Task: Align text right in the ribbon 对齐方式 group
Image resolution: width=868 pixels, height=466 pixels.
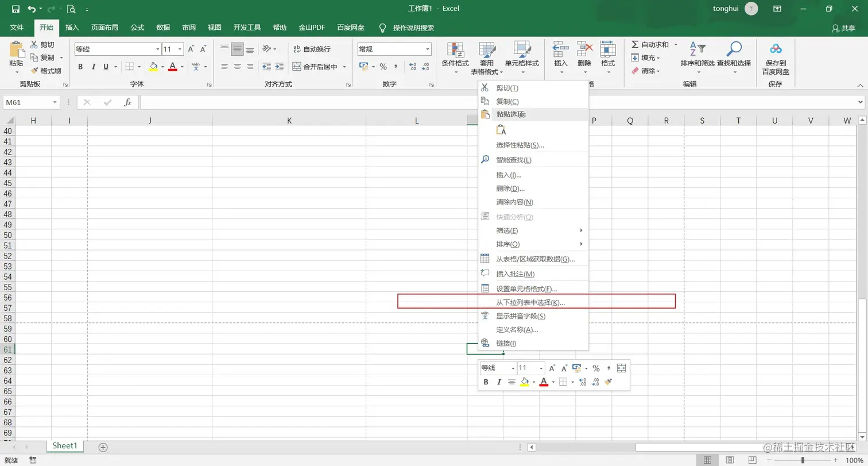Action: click(250, 67)
